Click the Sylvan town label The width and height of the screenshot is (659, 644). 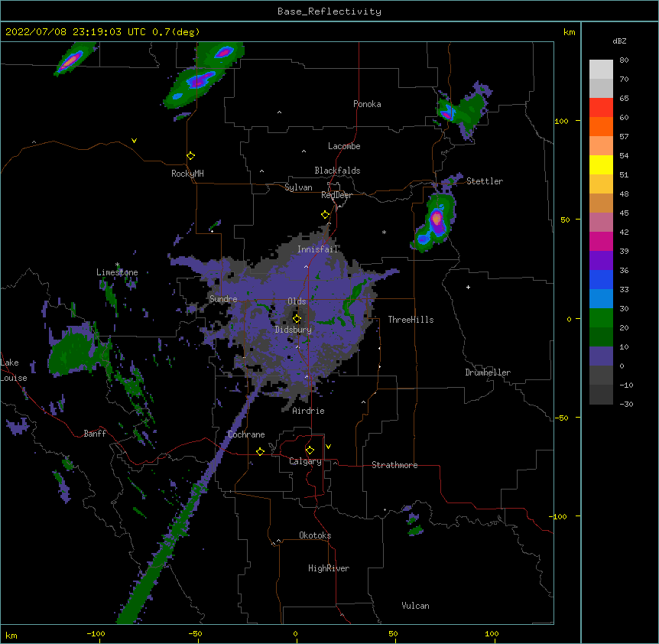click(298, 187)
